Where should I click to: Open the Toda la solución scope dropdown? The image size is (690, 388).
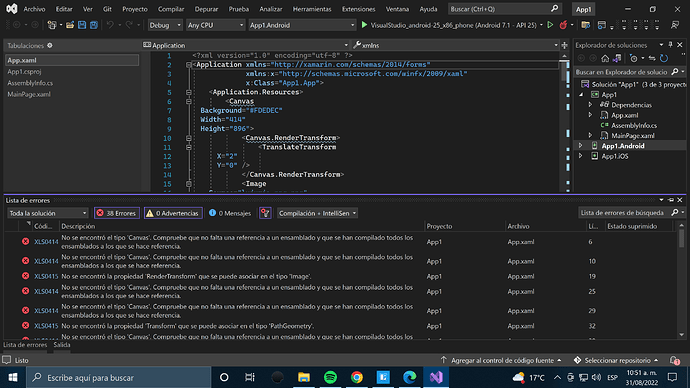pyautogui.click(x=48, y=213)
